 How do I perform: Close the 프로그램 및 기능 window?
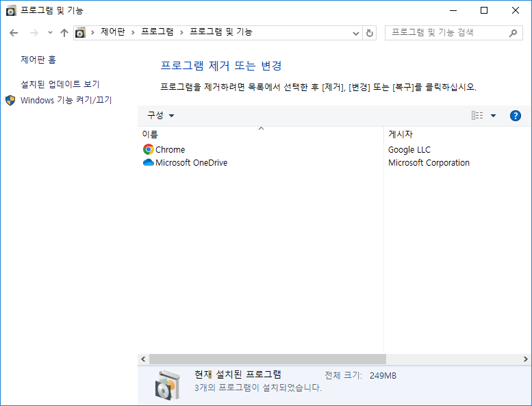pyautogui.click(x=516, y=10)
